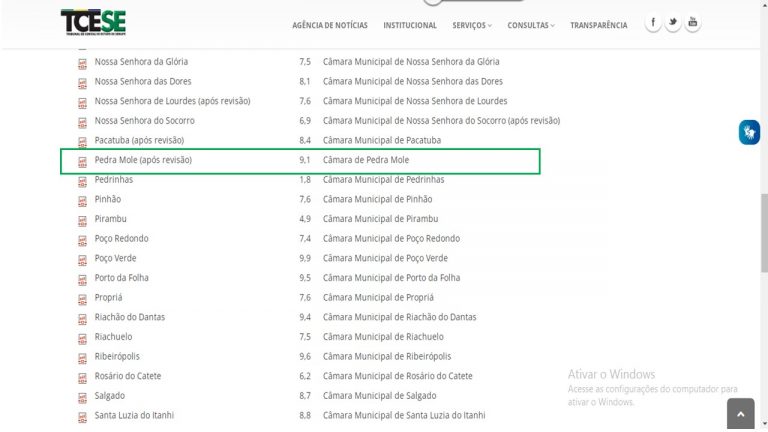The width and height of the screenshot is (768, 432).
Task: Click the PDF icon beside Poço Verde
Action: pos(82,259)
